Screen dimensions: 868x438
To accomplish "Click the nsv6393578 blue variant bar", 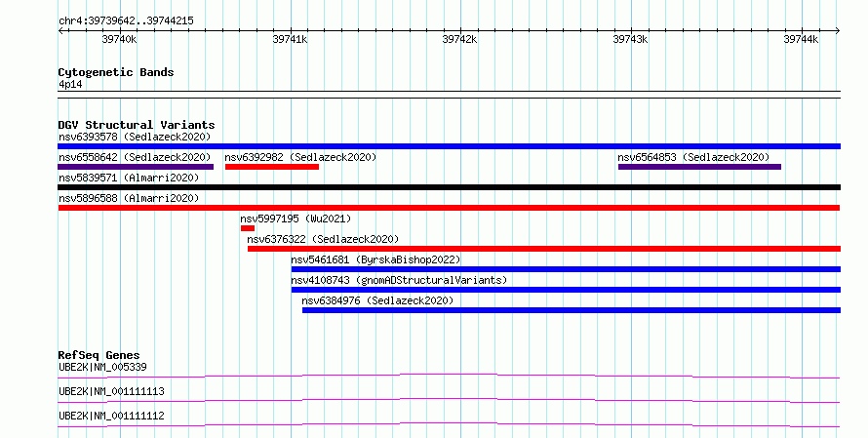I will 449,146.
